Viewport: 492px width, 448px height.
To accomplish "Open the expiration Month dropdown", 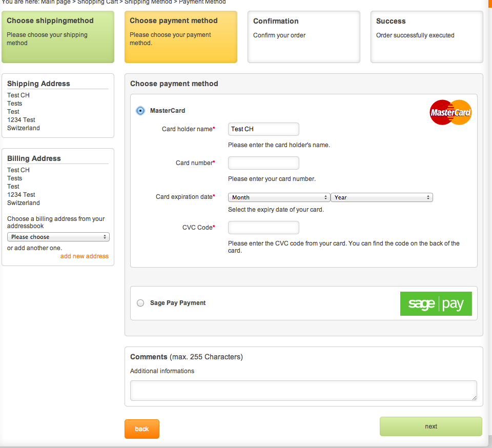I will 279,197.
